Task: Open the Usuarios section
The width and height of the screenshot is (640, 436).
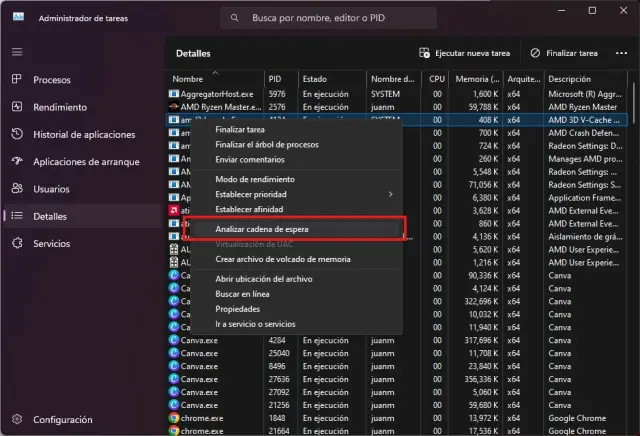Action: 52,188
